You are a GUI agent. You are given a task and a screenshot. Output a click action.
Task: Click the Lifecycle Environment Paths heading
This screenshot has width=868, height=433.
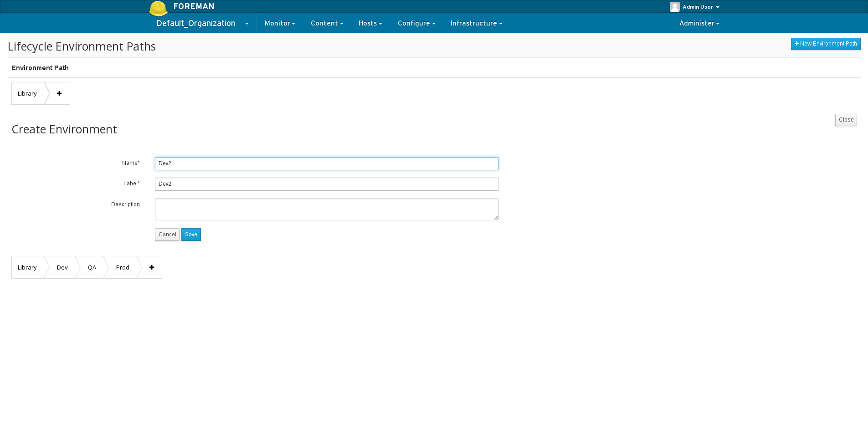point(82,46)
